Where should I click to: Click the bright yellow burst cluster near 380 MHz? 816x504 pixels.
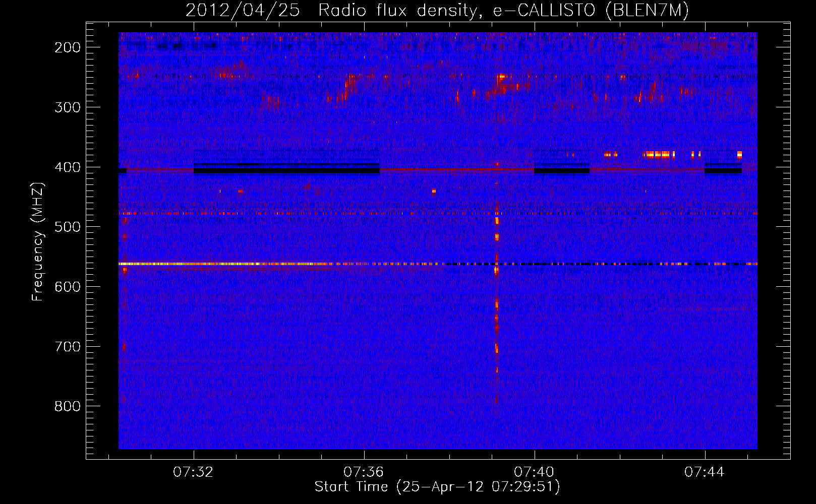click(659, 154)
